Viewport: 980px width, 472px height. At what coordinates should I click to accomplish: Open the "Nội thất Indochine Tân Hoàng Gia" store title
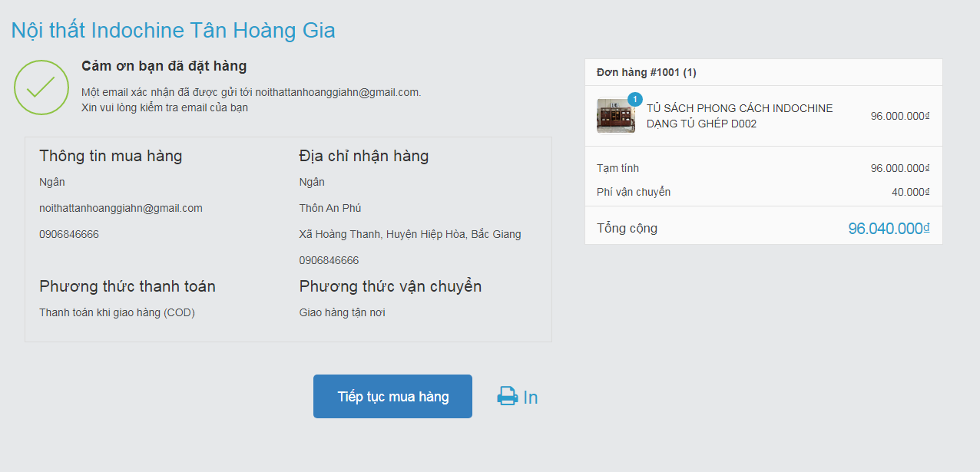173,31
